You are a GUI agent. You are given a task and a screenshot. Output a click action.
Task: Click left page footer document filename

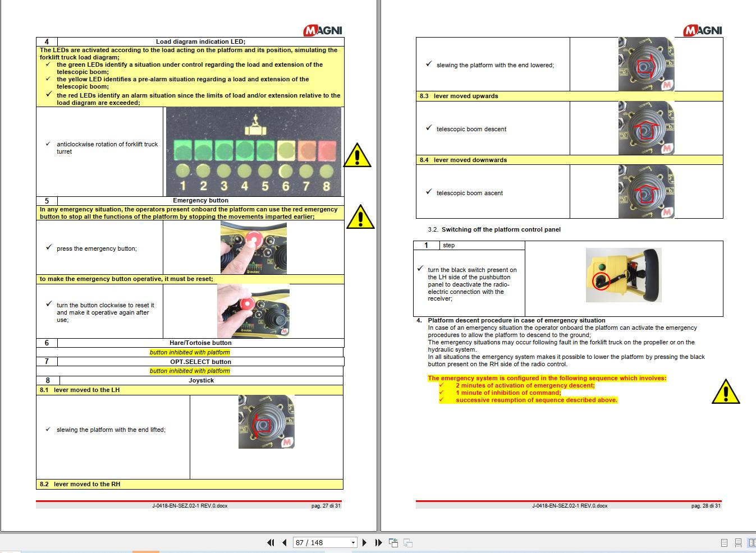(x=190, y=505)
